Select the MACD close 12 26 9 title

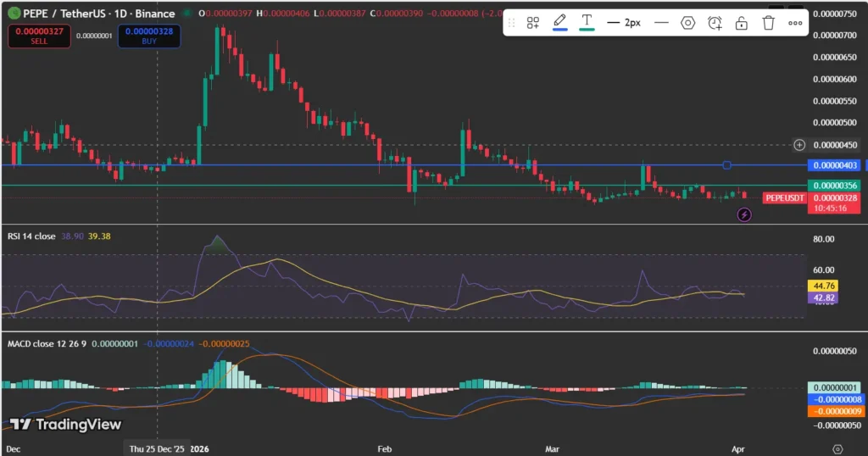47,343
